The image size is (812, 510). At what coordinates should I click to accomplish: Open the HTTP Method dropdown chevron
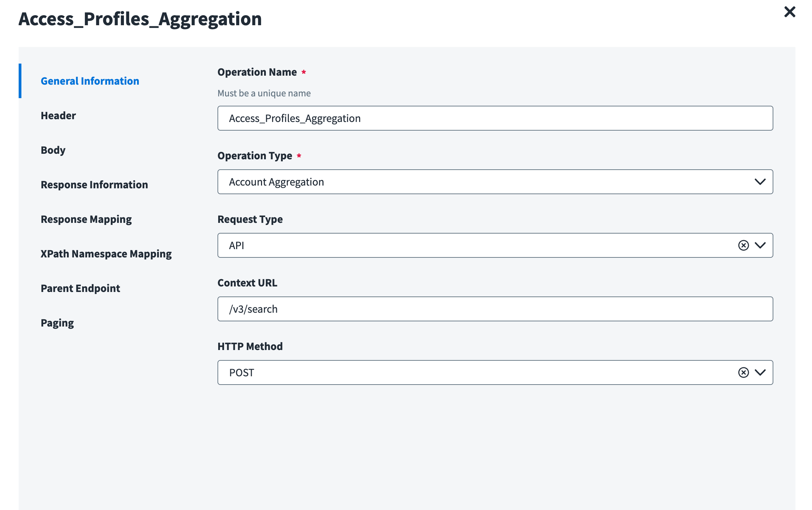tap(760, 372)
